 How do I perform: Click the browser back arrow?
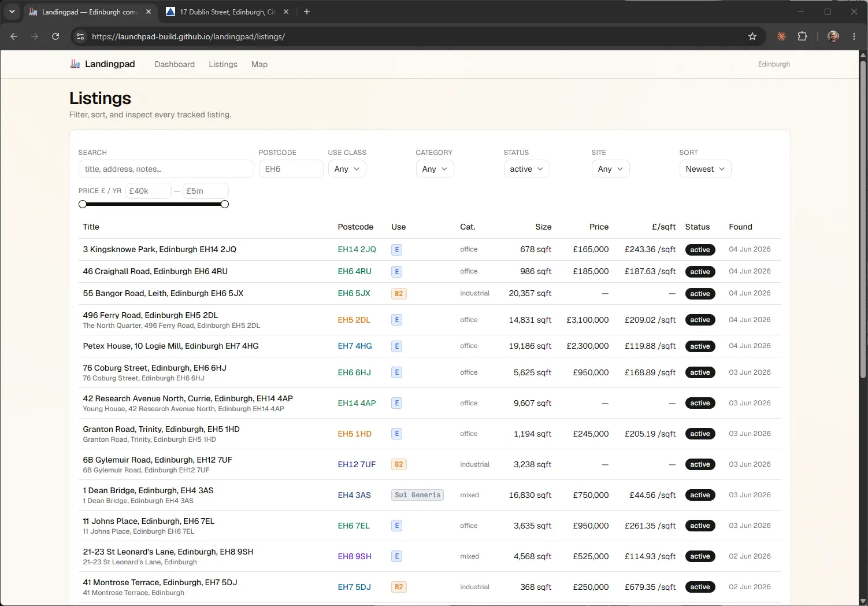pos(14,36)
